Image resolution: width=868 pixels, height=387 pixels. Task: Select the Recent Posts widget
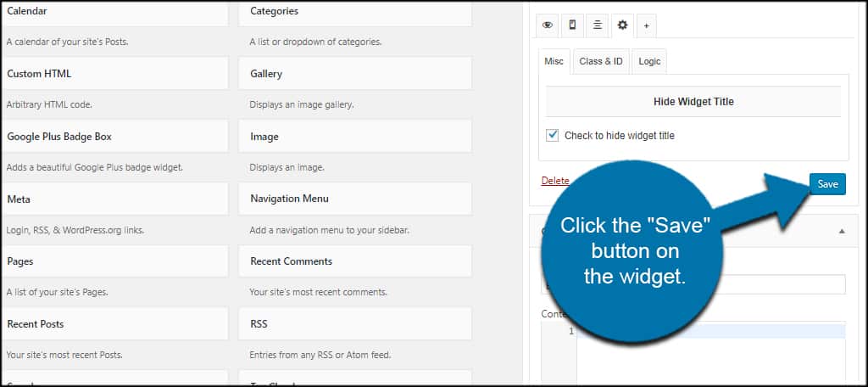click(114, 324)
